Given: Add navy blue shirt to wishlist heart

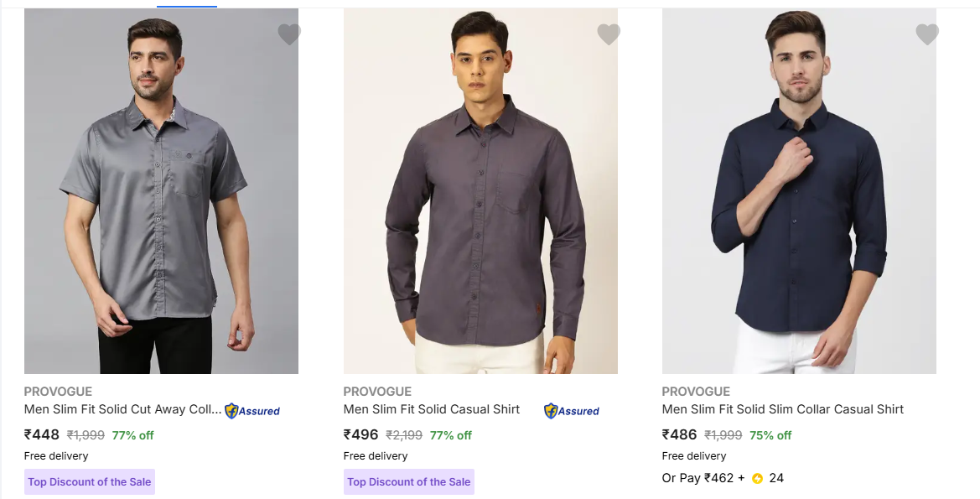Looking at the screenshot, I should (x=927, y=34).
